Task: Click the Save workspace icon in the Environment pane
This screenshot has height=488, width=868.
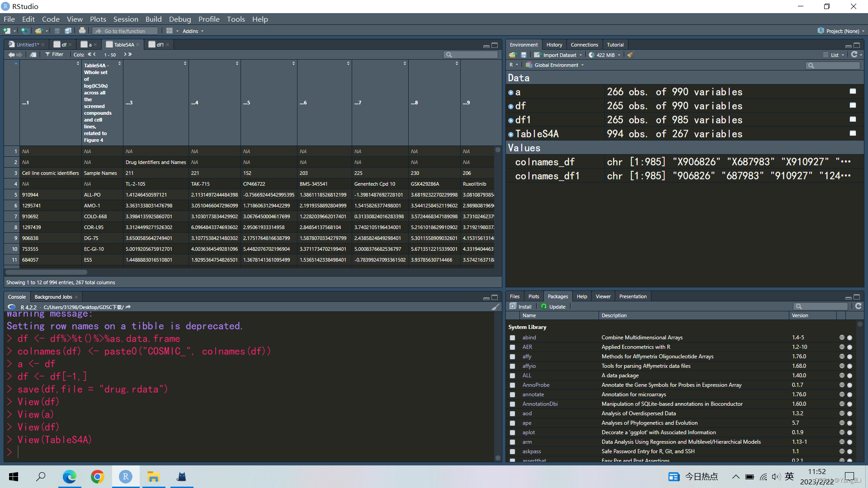Action: pos(524,55)
